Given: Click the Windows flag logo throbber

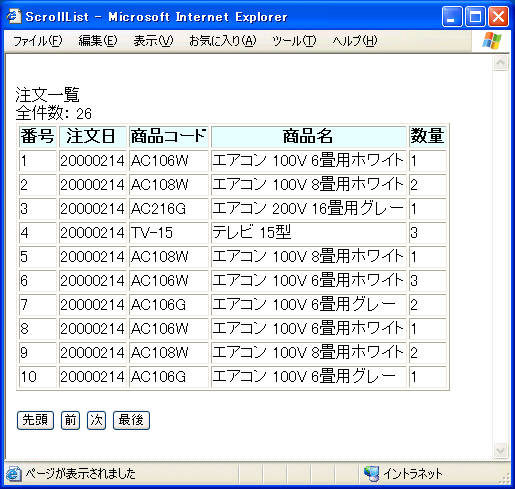Looking at the screenshot, I should tap(492, 41).
